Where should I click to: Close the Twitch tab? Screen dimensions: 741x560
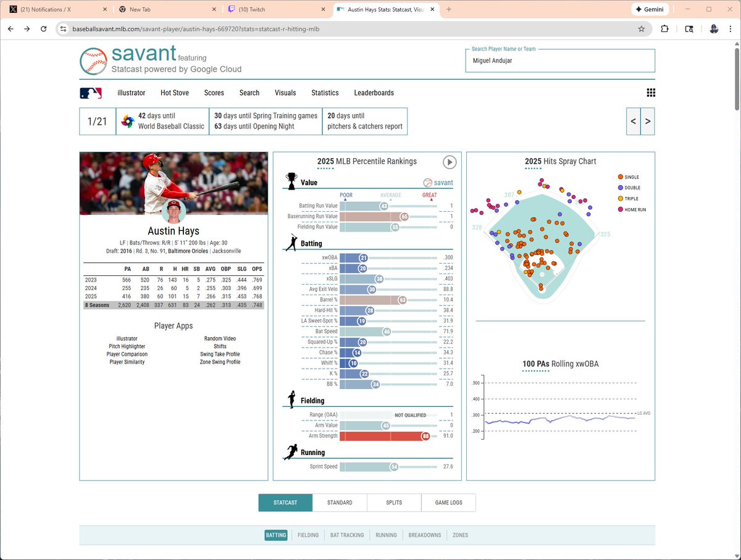pos(323,9)
